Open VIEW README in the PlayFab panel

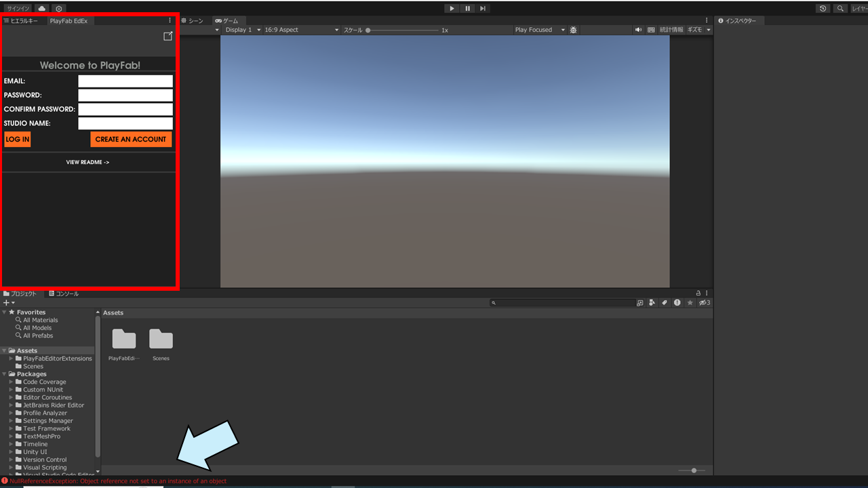coord(87,162)
